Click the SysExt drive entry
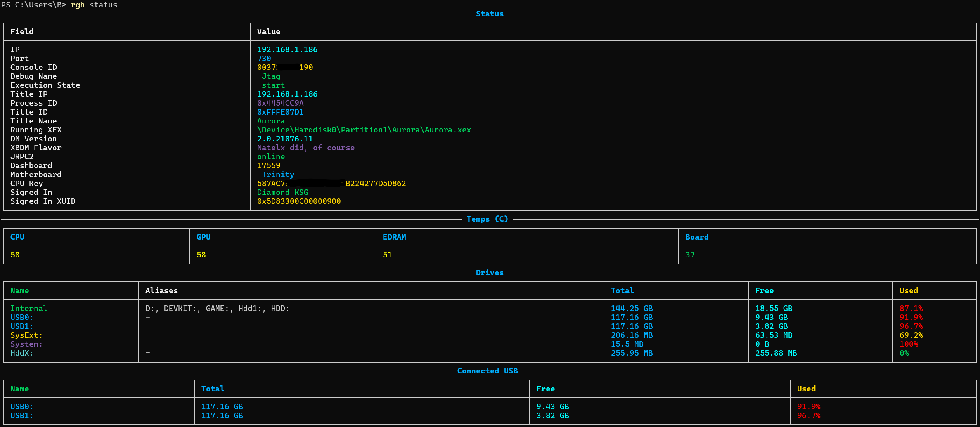The image size is (980, 427). point(26,335)
